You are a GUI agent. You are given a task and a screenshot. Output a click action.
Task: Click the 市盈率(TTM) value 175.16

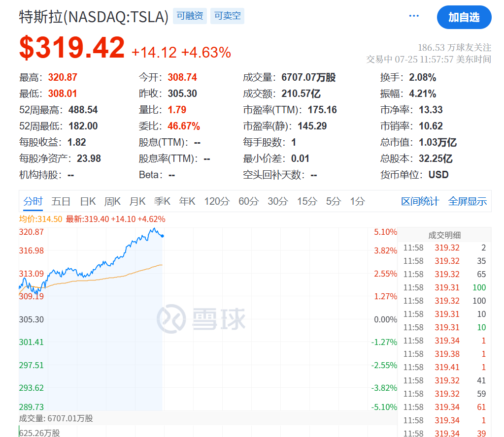click(322, 110)
